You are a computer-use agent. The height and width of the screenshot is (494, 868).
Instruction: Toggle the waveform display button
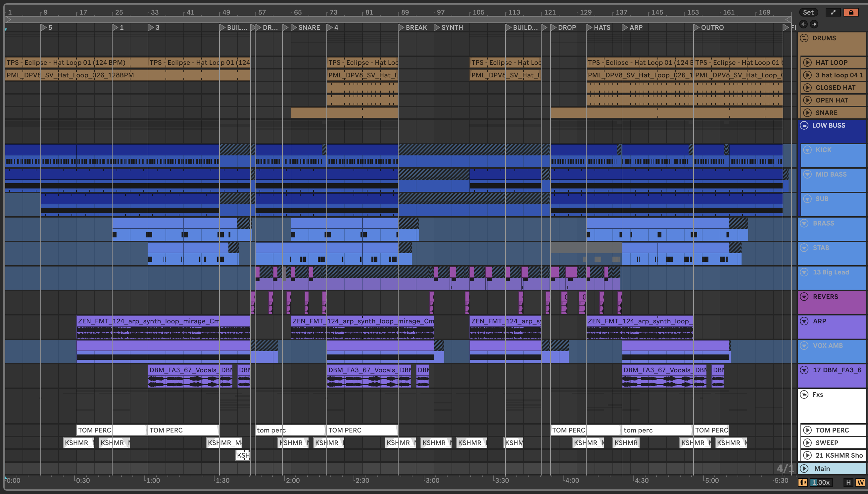pos(803,482)
